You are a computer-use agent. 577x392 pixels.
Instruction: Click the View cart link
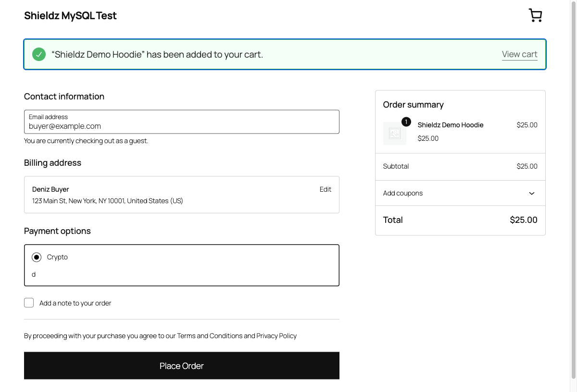(x=519, y=54)
